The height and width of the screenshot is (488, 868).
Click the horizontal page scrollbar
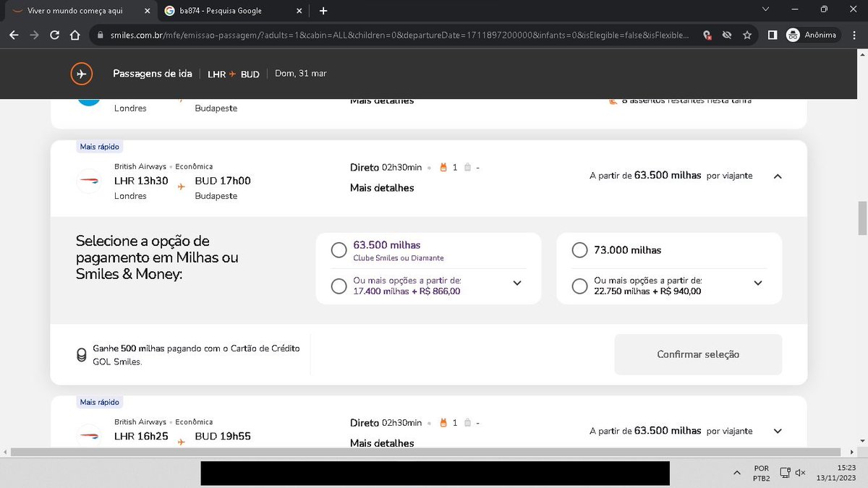coord(427,452)
